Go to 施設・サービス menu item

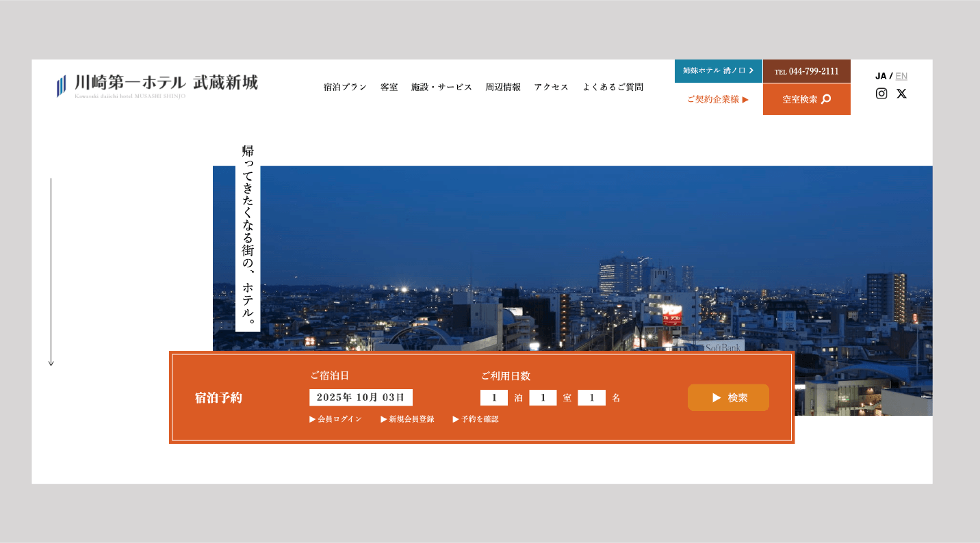pyautogui.click(x=441, y=87)
